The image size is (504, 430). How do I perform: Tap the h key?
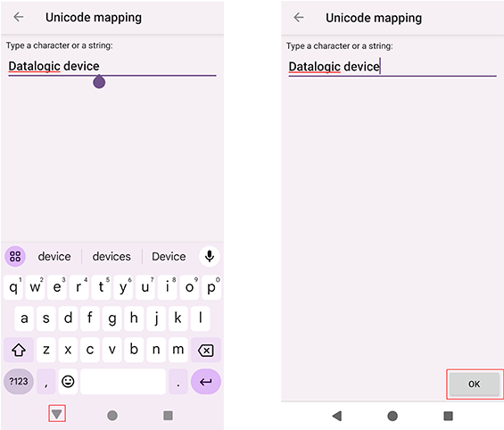tap(134, 318)
